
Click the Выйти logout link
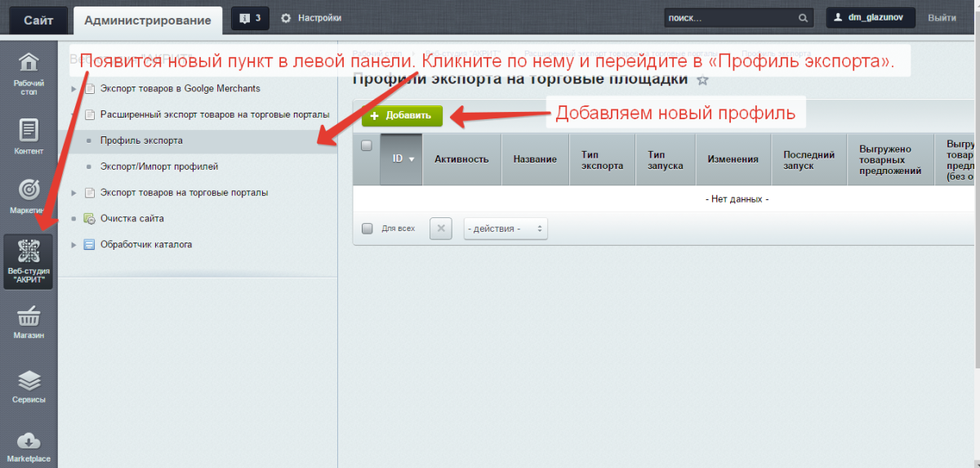point(942,18)
